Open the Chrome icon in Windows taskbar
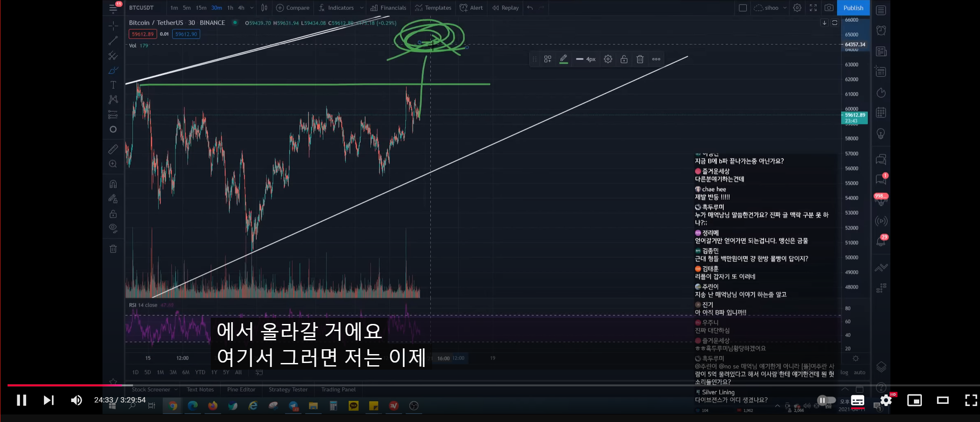This screenshot has height=422, width=980. [173, 406]
